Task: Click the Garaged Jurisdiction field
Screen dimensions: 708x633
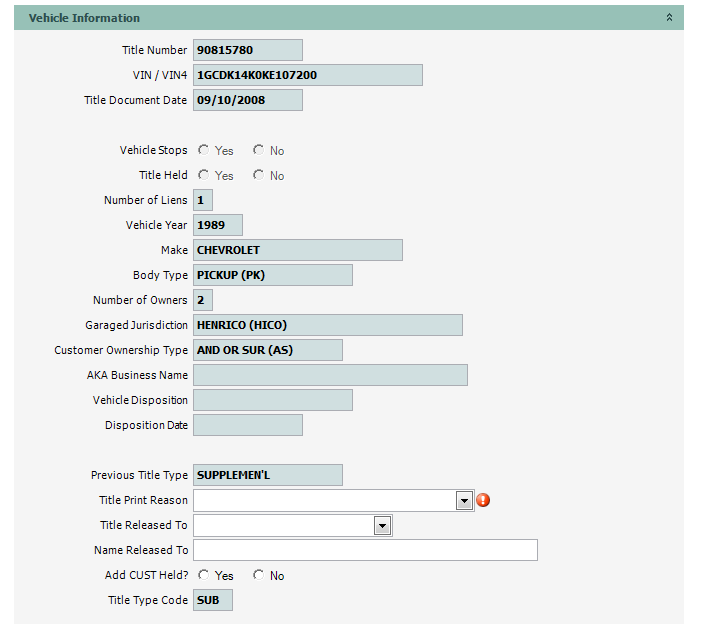Action: coord(327,325)
